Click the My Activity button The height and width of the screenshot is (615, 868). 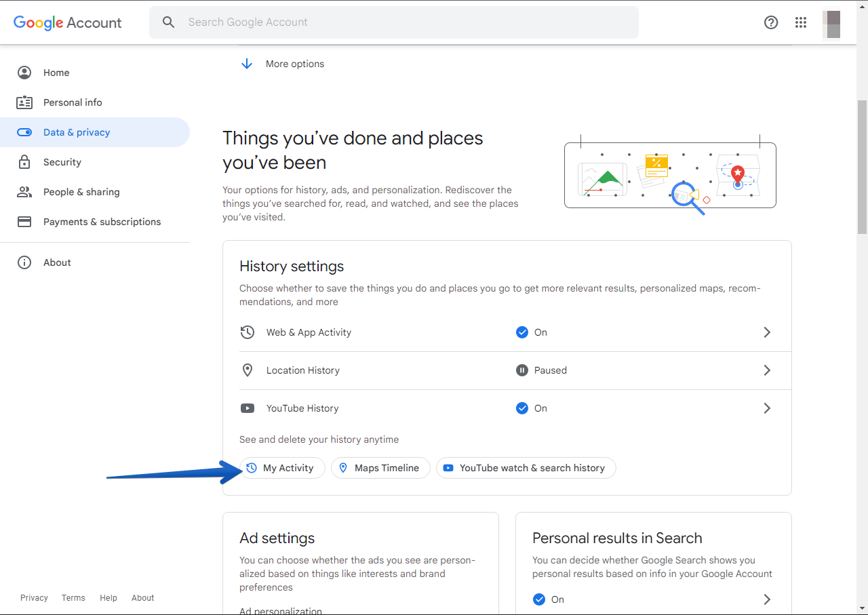click(x=283, y=468)
